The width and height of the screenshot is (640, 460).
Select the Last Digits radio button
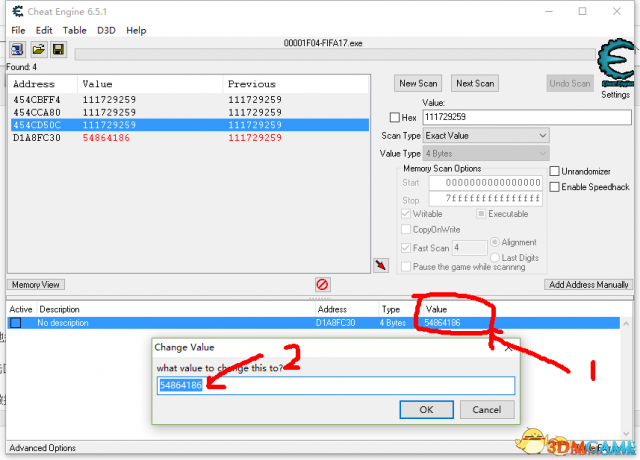coord(495,258)
